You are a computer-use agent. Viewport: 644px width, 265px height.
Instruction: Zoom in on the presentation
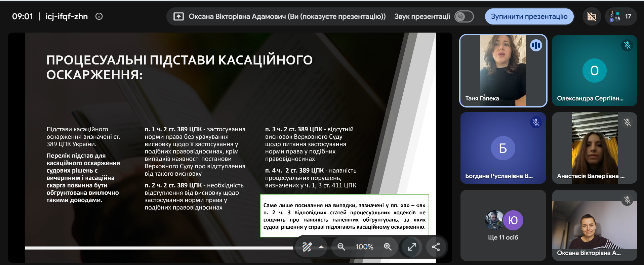(x=388, y=247)
